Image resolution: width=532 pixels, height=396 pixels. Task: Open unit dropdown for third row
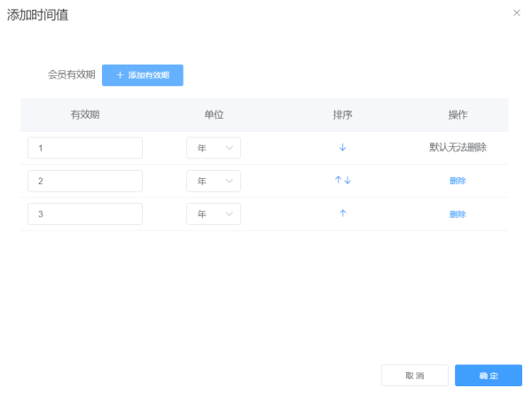click(x=214, y=214)
